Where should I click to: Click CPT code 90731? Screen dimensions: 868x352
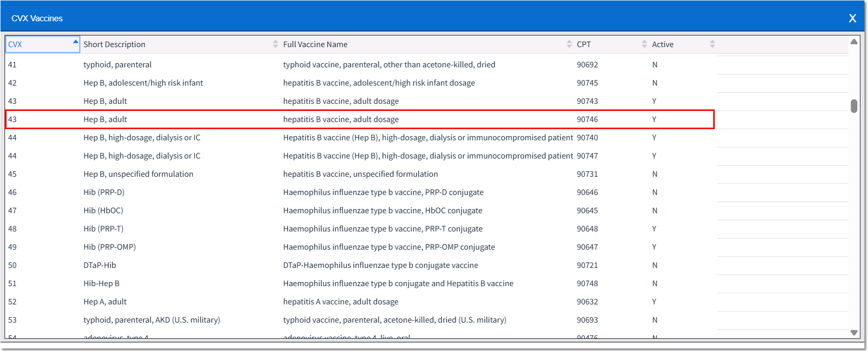point(587,174)
